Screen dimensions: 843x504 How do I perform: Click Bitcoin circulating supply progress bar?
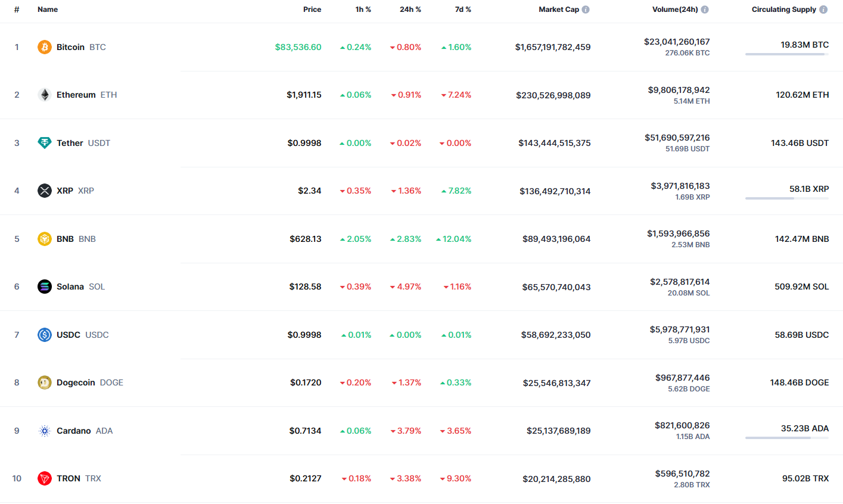tap(787, 54)
